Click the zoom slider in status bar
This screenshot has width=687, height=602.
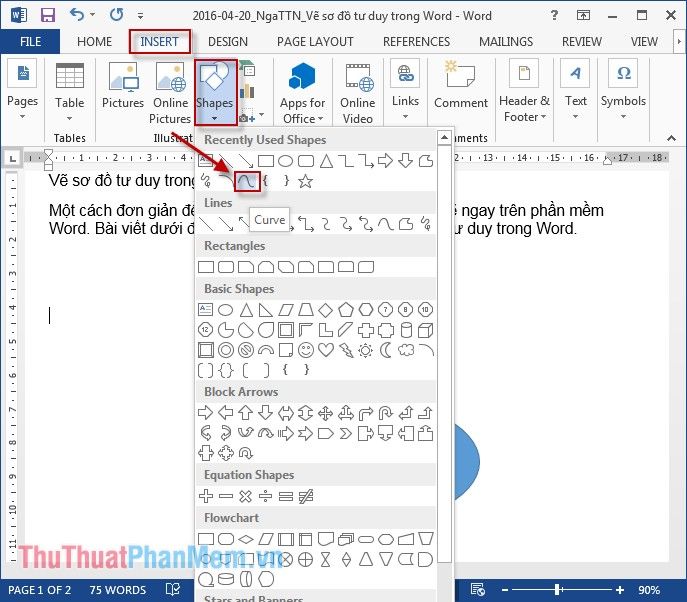coord(562,590)
